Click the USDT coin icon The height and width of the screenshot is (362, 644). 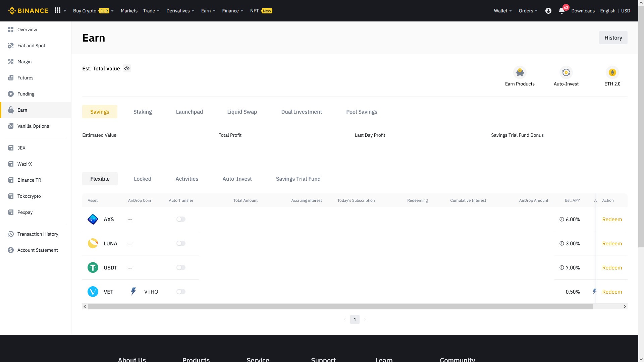coord(93,267)
